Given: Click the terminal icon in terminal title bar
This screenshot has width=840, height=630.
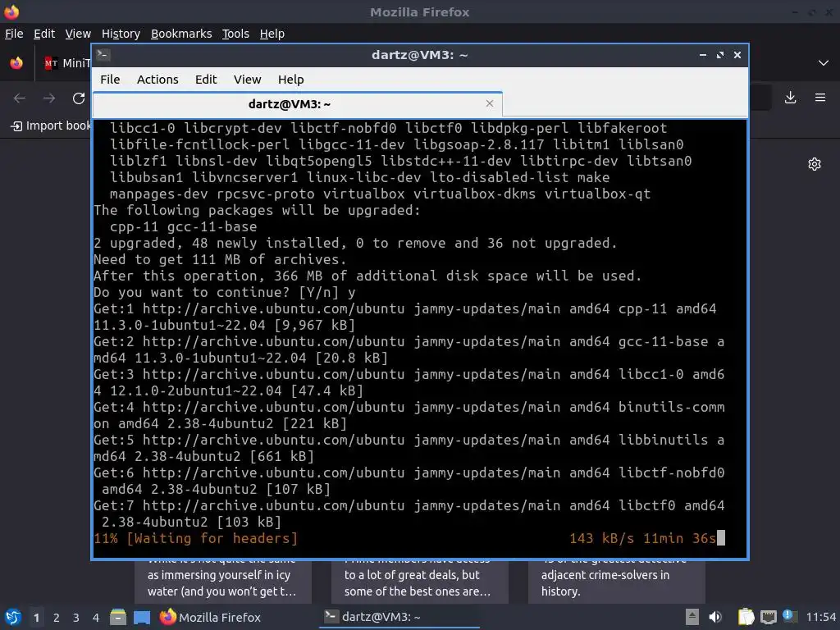Looking at the screenshot, I should (103, 55).
